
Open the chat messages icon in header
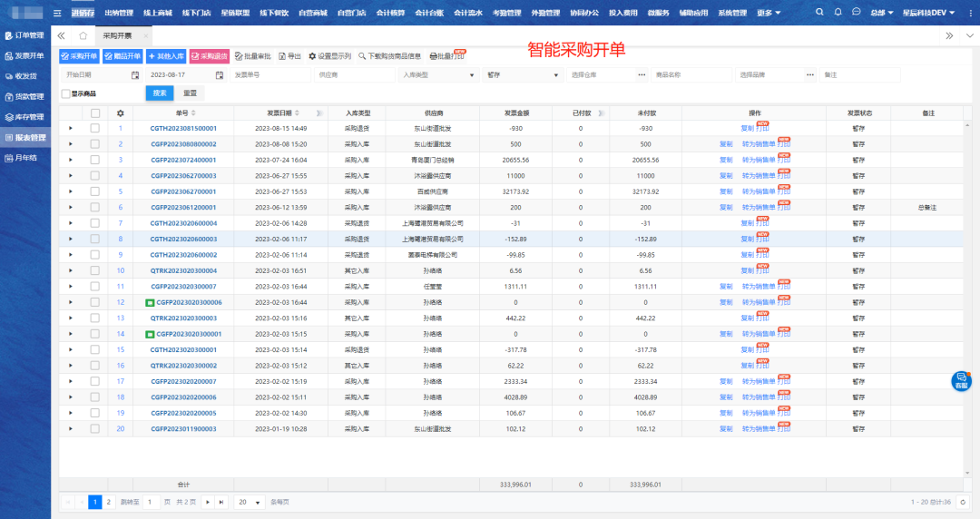pos(857,13)
